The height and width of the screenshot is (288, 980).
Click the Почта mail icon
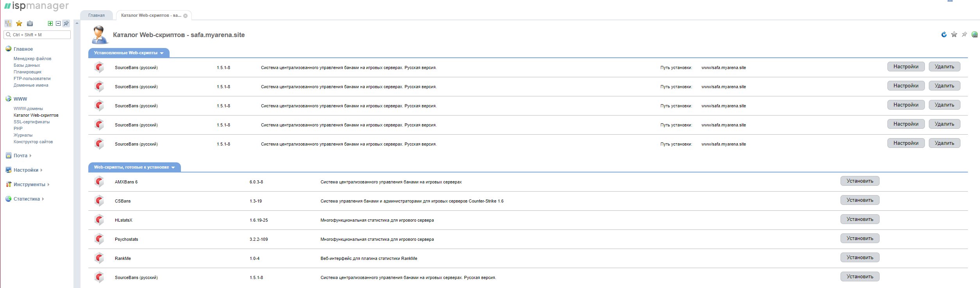[9, 155]
